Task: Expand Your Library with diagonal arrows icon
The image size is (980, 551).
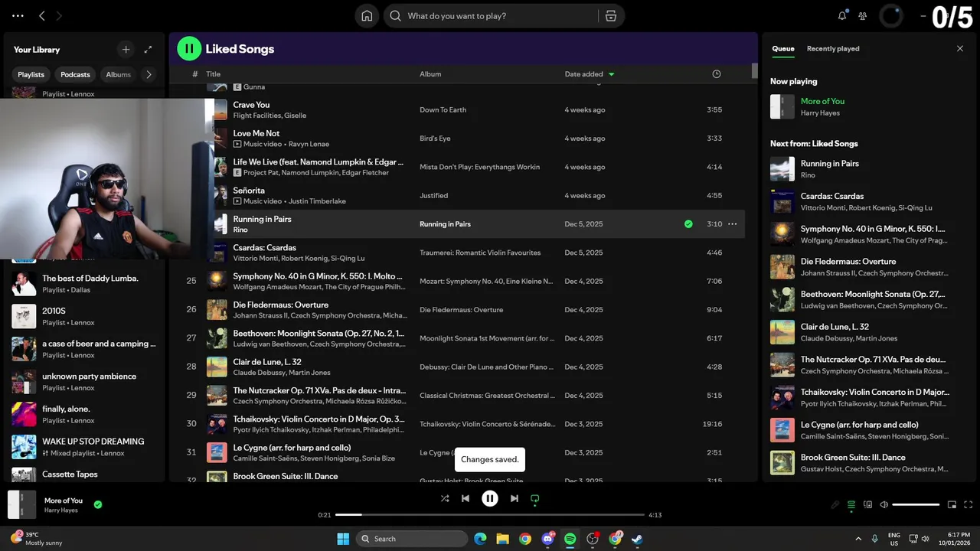Action: coord(149,49)
